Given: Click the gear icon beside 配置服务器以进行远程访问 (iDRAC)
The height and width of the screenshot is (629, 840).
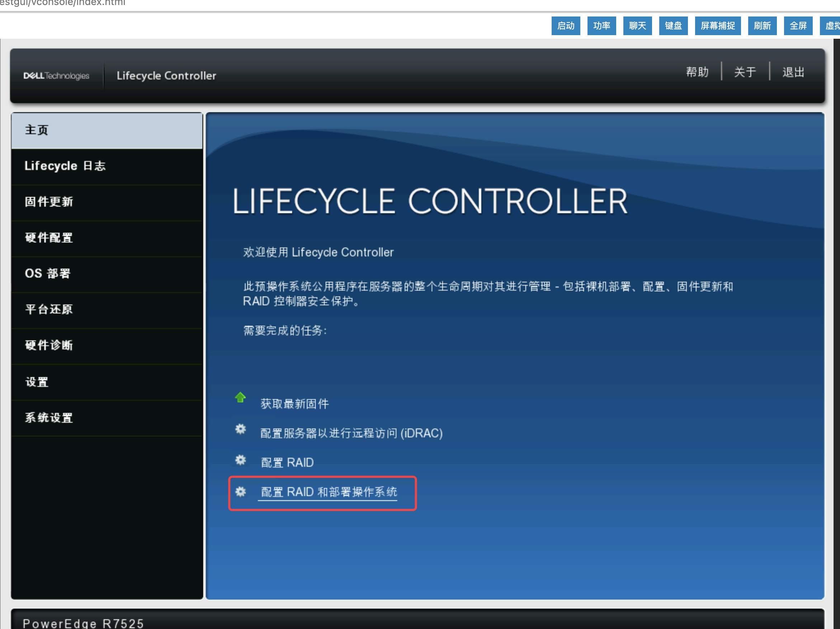Looking at the screenshot, I should point(240,429).
